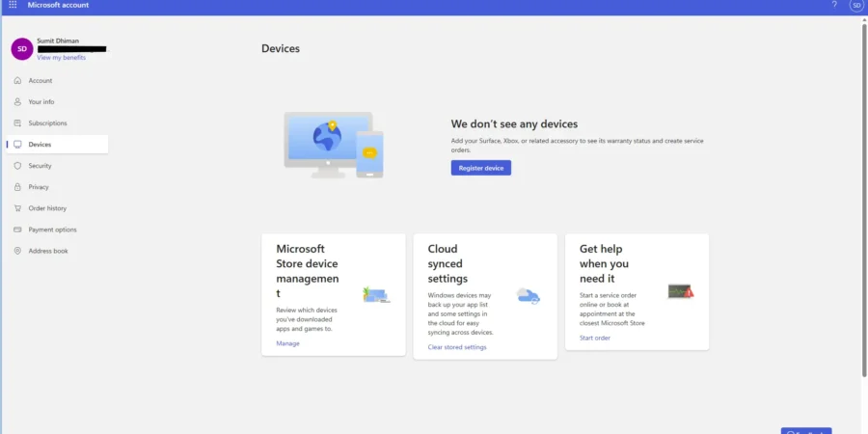The width and height of the screenshot is (868, 434).
Task: Click the computer and phone devices illustration
Action: click(x=334, y=145)
